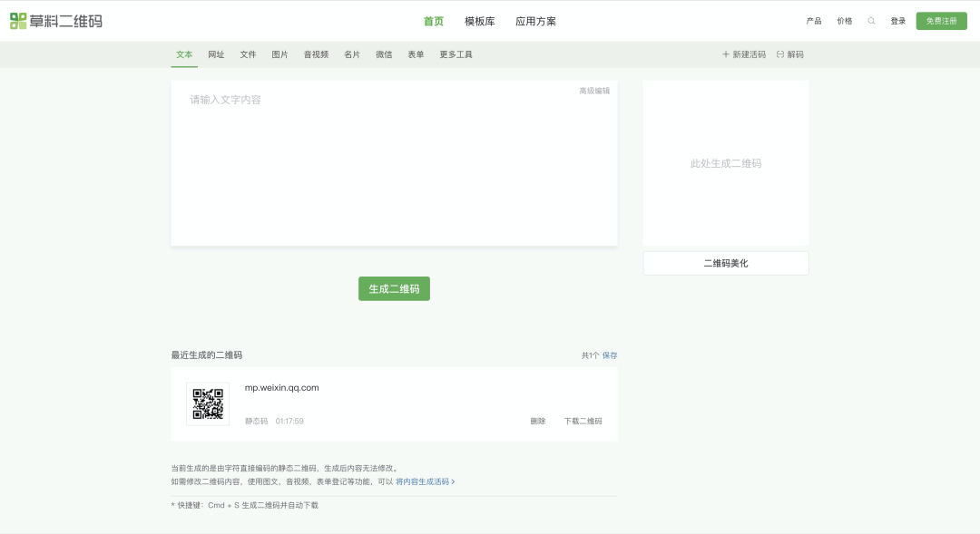Open the recent QR code thumbnail
The width and height of the screenshot is (980, 534).
click(x=208, y=404)
